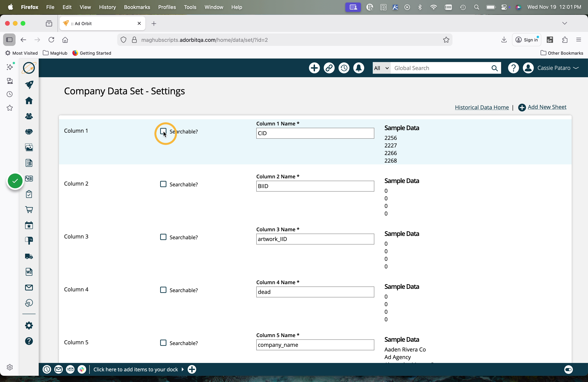Click Add New Sheet link
Viewport: 588px width, 382px height.
coord(547,107)
